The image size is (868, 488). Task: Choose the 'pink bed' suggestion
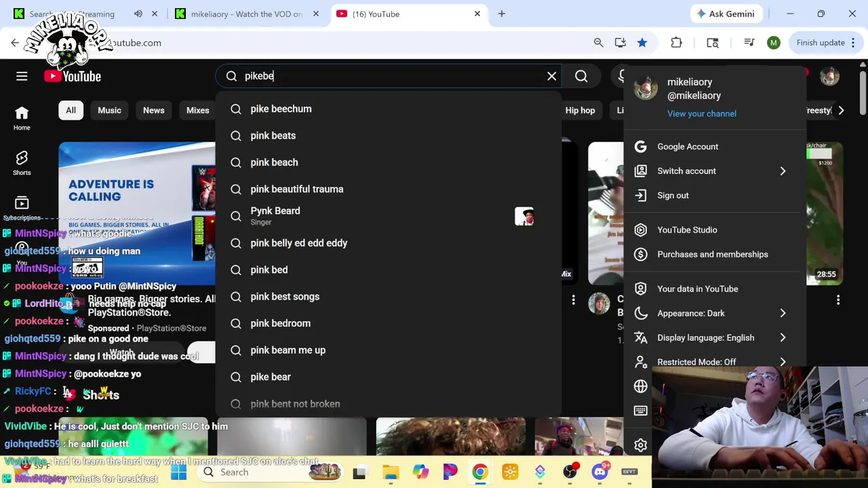point(389,270)
